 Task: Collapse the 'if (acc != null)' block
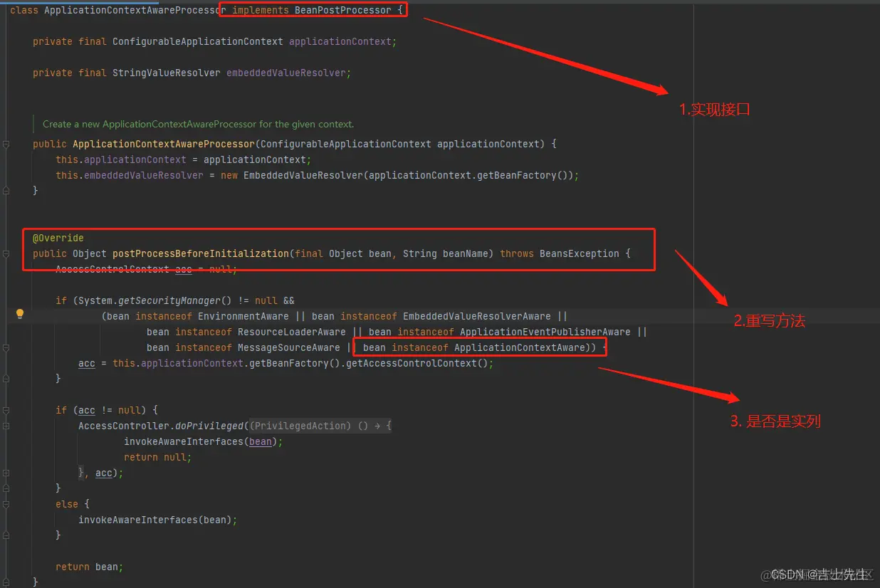6,410
